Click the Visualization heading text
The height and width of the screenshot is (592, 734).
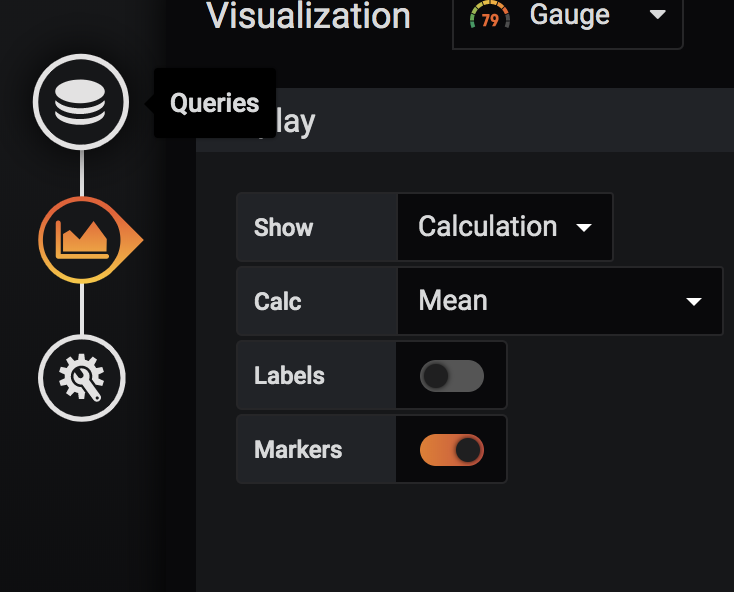[308, 16]
